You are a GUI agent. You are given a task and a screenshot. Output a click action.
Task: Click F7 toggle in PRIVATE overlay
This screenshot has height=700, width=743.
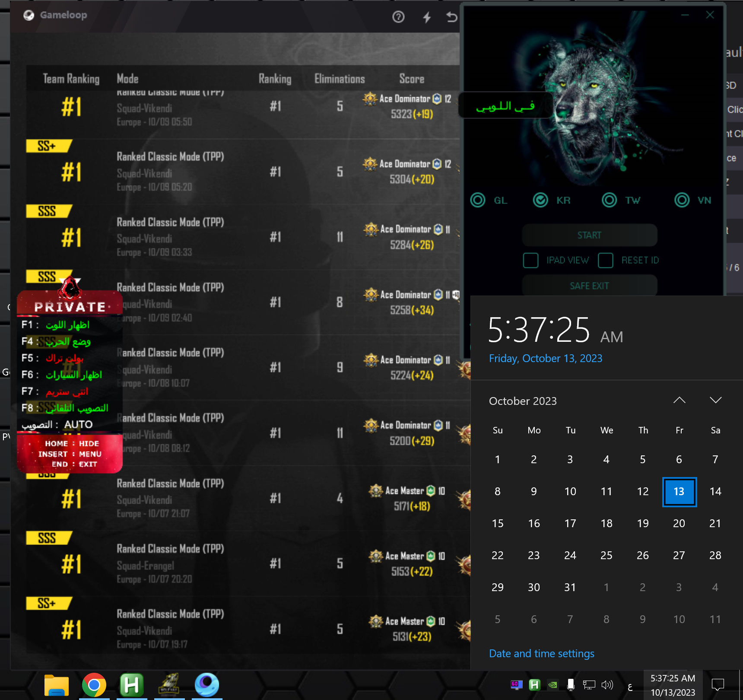coord(55,391)
